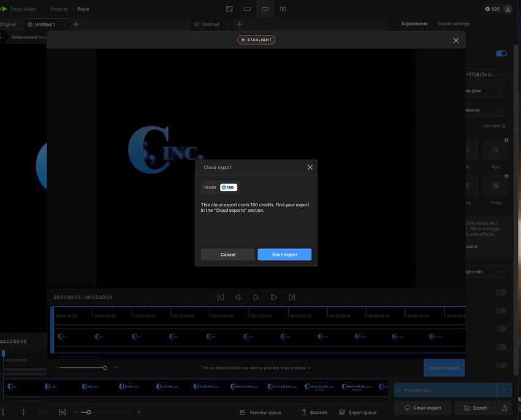The image size is (521, 420).
Task: Open user account avatar
Action: point(508,9)
